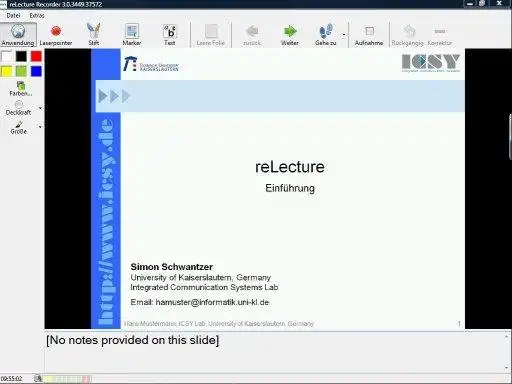
Task: Click the author name Simon Schwantzer
Action: tap(172, 267)
